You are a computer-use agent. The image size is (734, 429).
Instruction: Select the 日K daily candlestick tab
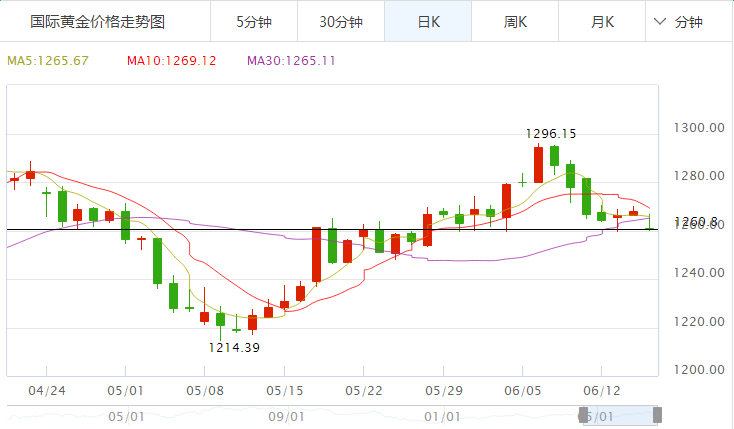click(427, 21)
